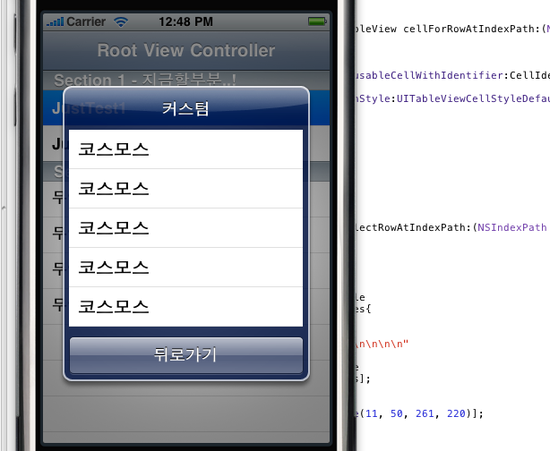Screen dimensions: 550x451
Task: Click the UITableViewCellStyleDefault code text
Action: tap(473, 99)
